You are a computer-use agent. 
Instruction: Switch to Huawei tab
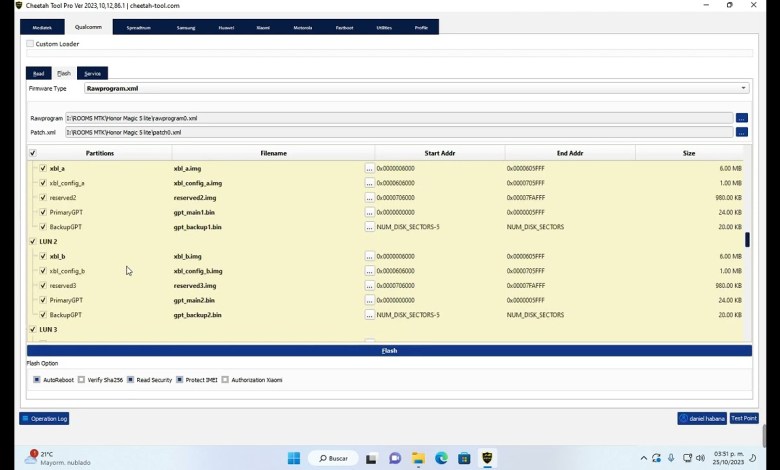226,27
